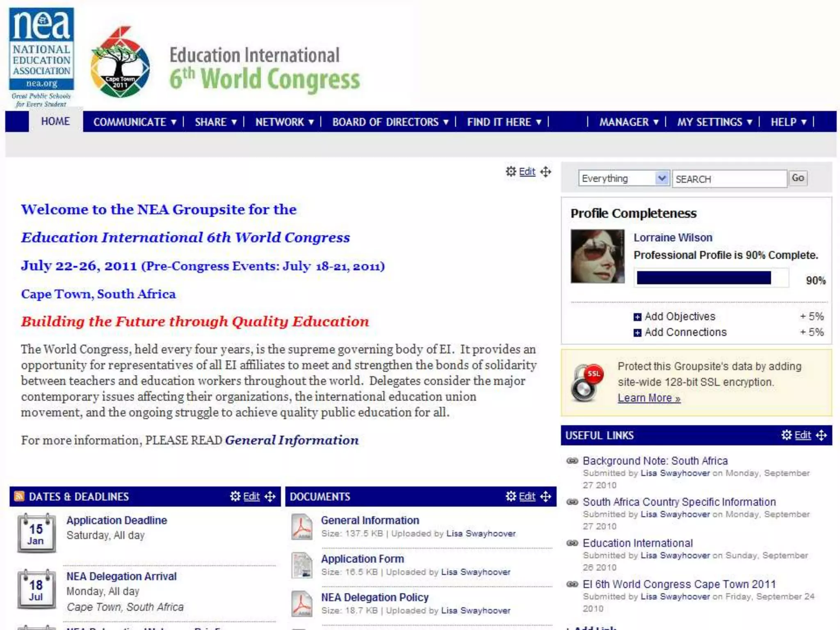Click the 15 Jan calendar icon
This screenshot has width=840, height=630.
37,533
